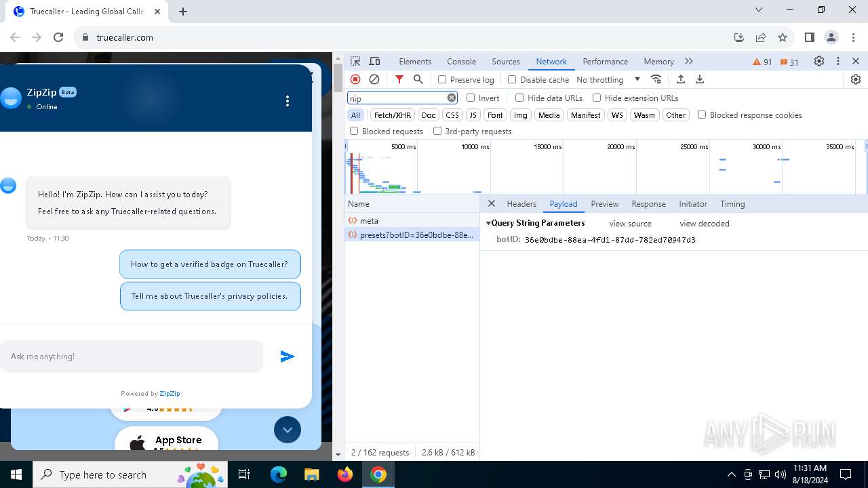Check Blocked requests

[x=354, y=131]
